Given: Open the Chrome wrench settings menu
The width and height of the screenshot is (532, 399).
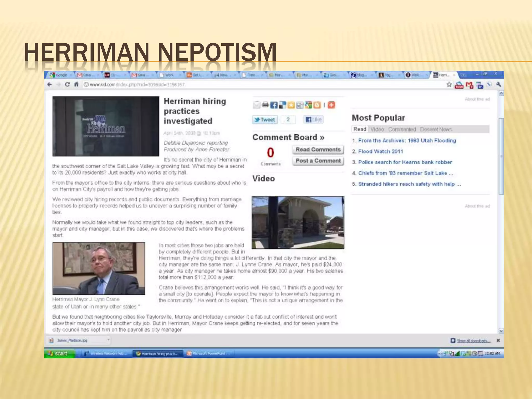Looking at the screenshot, I should (498, 84).
